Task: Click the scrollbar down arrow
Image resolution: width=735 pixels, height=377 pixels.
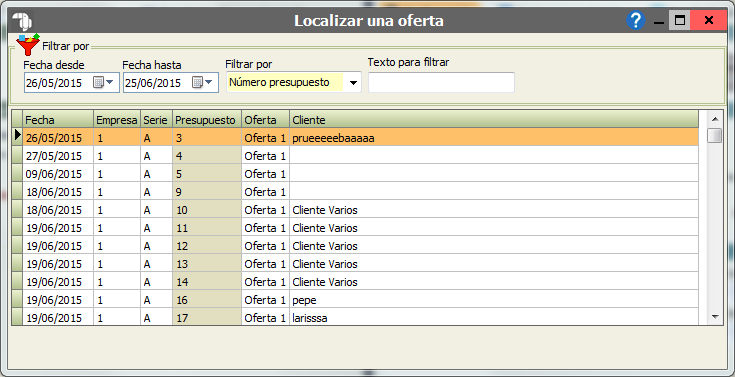Action: click(x=715, y=317)
